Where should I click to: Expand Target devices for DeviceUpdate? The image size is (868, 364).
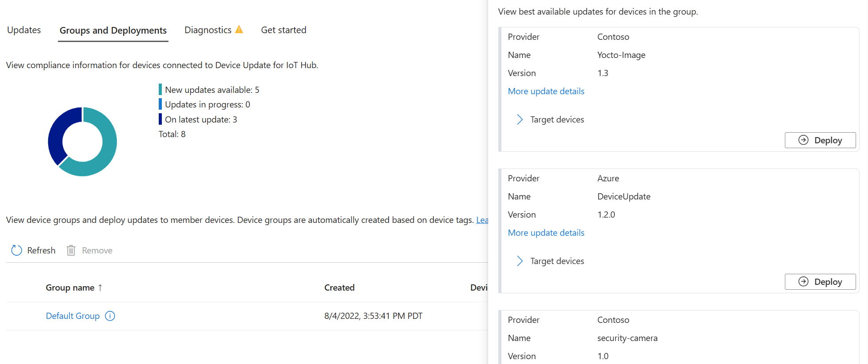pos(520,261)
